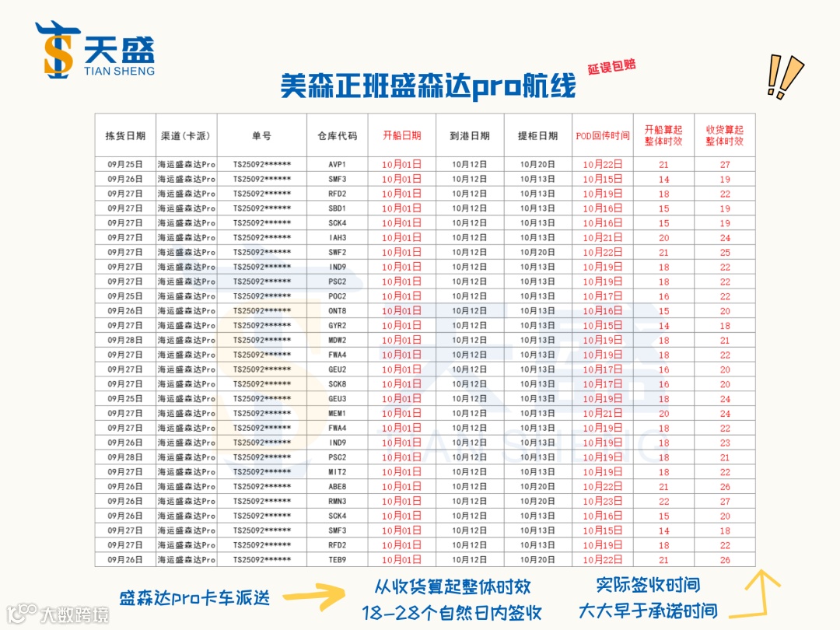The height and width of the screenshot is (630, 840).
Task: Click warehouse code GEU3
Action: [337, 398]
